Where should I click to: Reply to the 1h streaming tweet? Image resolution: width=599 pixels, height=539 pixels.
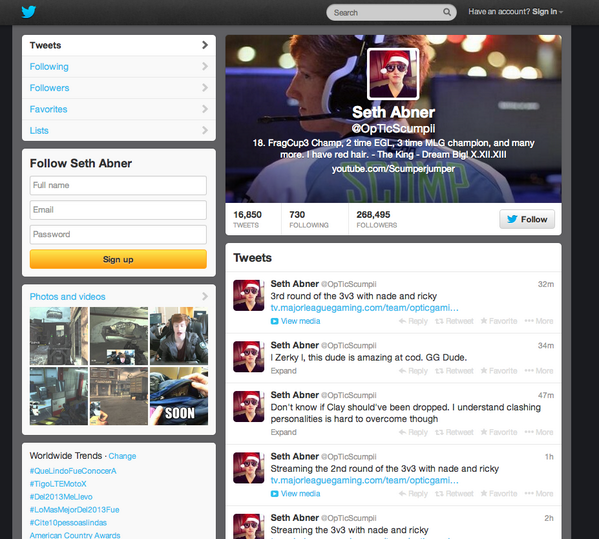tap(413, 494)
